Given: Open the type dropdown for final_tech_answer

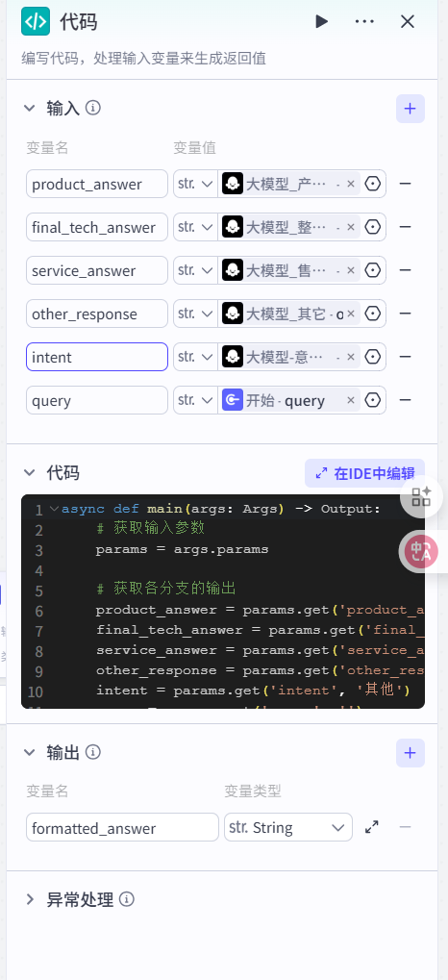Looking at the screenshot, I should point(195,227).
